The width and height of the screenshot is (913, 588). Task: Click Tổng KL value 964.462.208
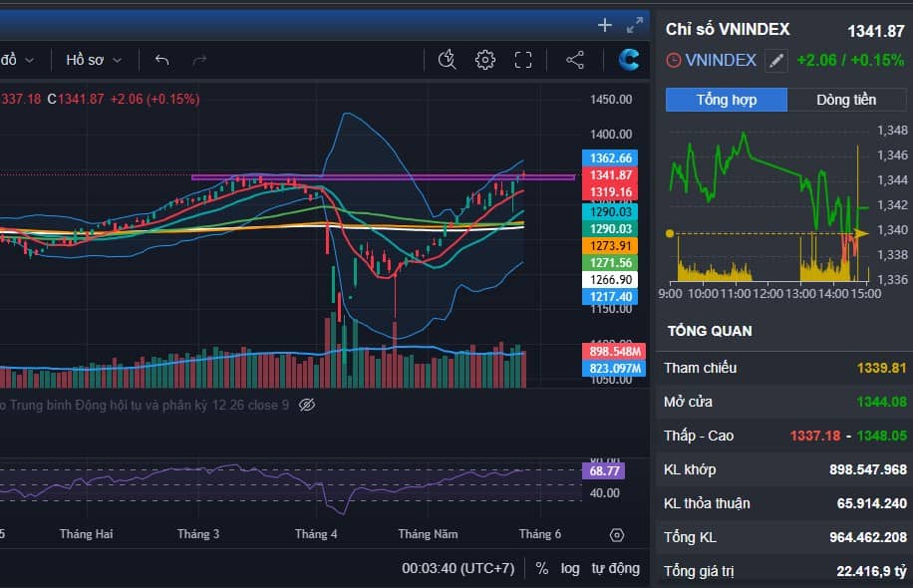click(868, 537)
